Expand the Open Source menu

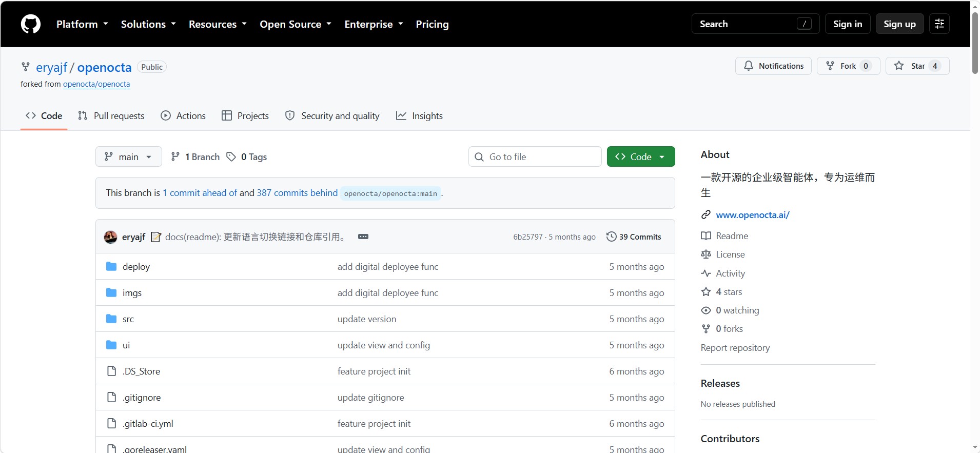pyautogui.click(x=296, y=24)
